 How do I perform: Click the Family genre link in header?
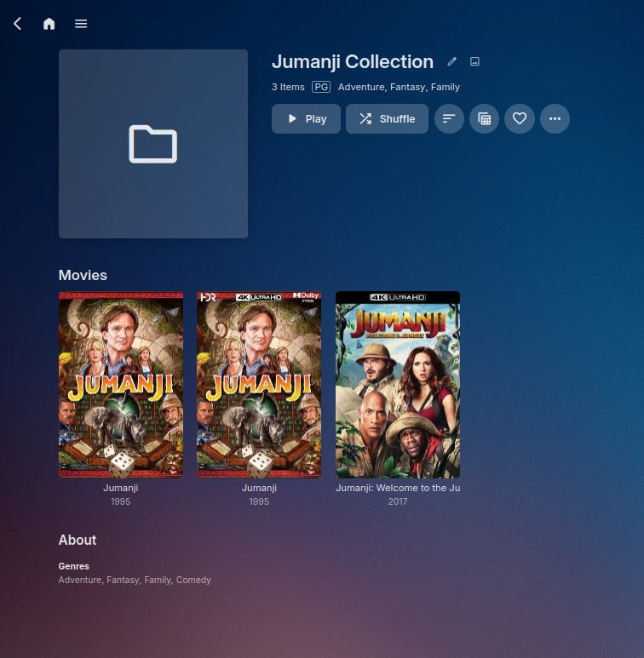(x=446, y=87)
